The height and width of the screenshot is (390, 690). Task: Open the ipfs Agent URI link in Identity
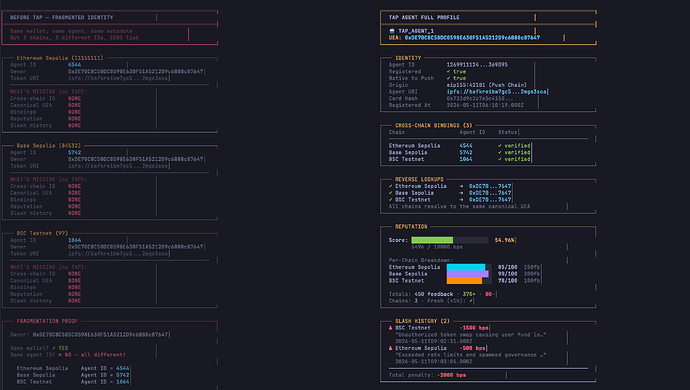click(496, 92)
